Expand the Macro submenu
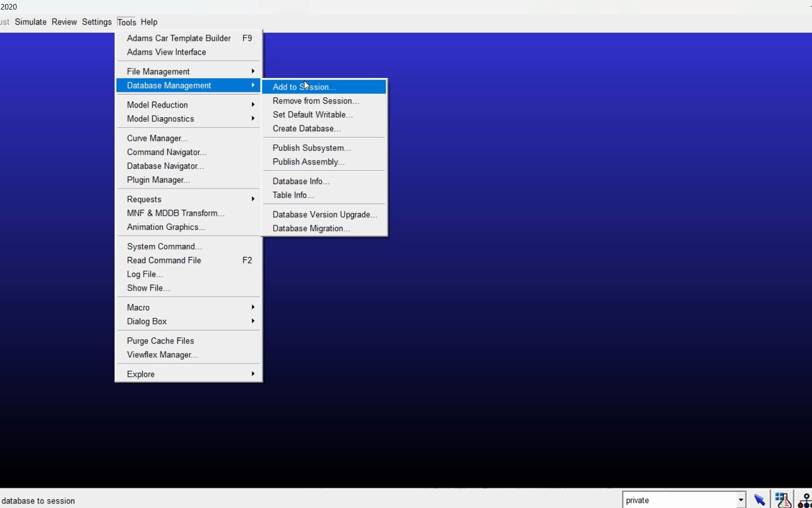The width and height of the screenshot is (812, 508). [188, 307]
